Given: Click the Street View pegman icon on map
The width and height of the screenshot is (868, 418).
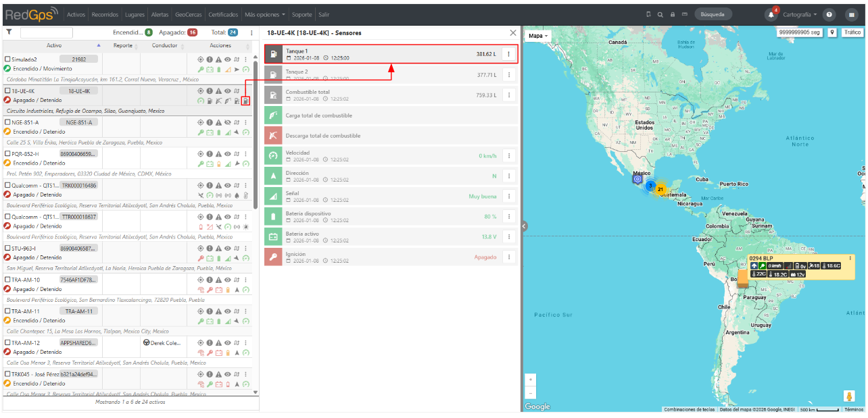Looking at the screenshot, I should click(848, 396).
